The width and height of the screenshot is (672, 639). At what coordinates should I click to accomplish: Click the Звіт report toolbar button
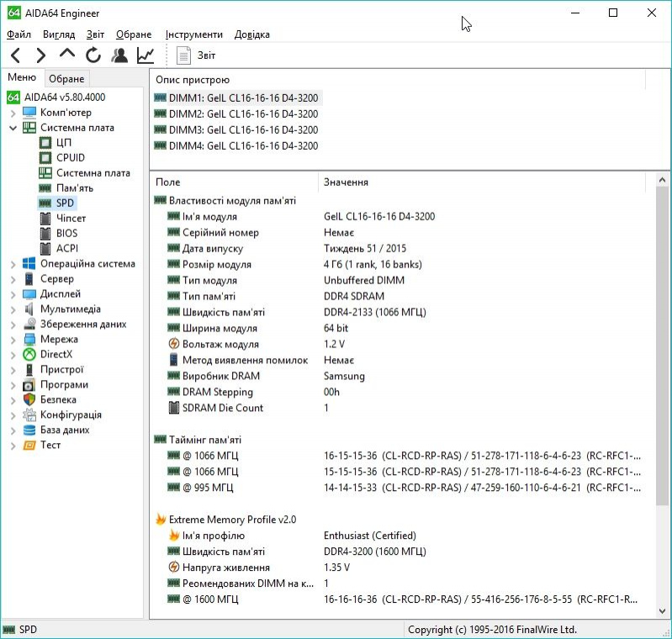196,55
